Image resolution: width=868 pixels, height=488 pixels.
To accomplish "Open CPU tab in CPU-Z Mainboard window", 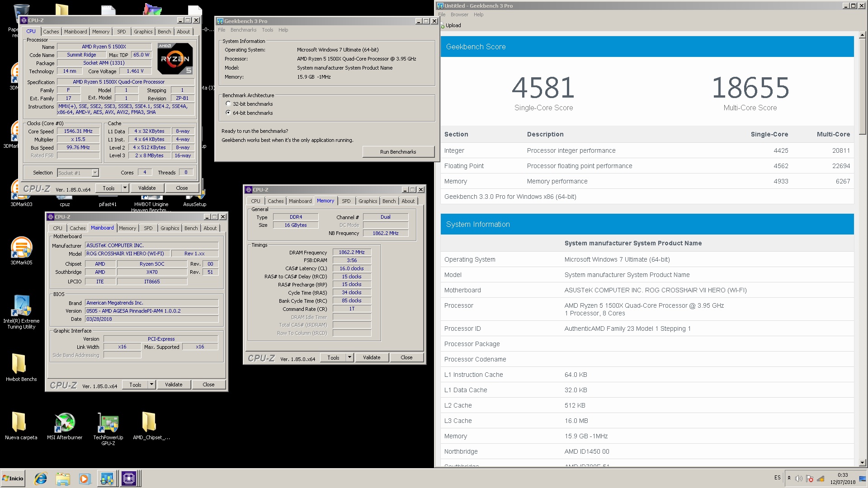I will coord(58,228).
